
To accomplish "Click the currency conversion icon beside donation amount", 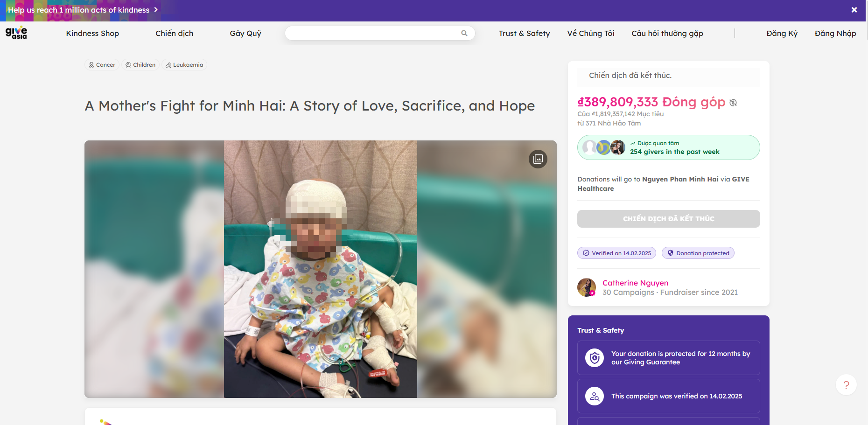I will click(733, 103).
